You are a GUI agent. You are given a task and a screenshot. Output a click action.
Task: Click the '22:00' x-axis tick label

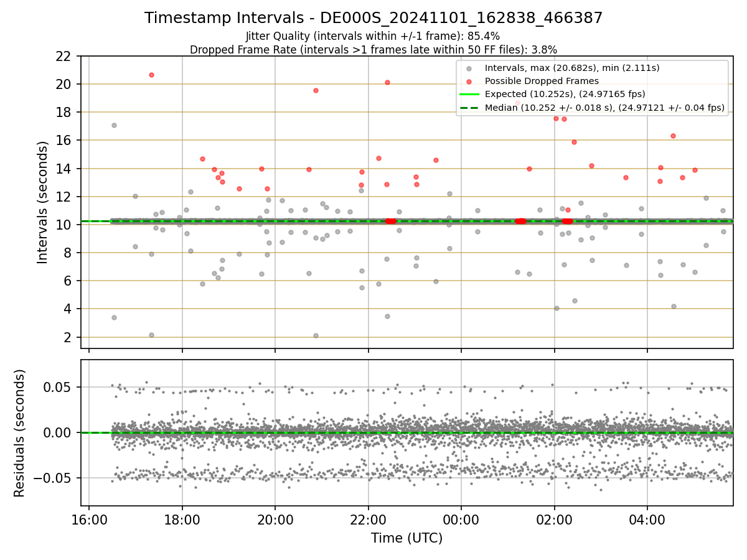368,520
